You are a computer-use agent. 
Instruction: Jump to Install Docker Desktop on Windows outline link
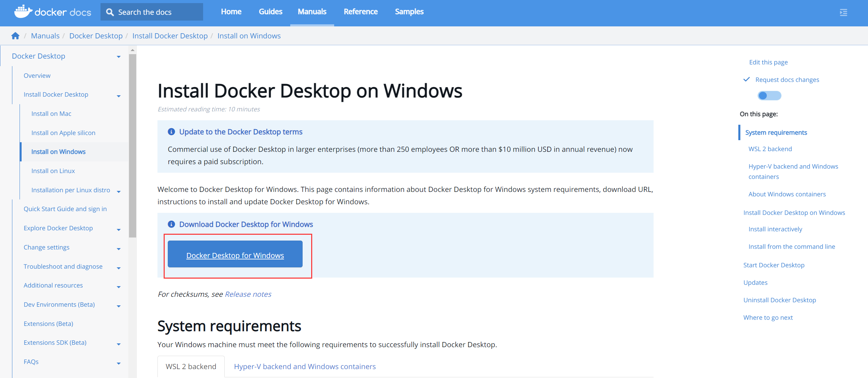(794, 212)
